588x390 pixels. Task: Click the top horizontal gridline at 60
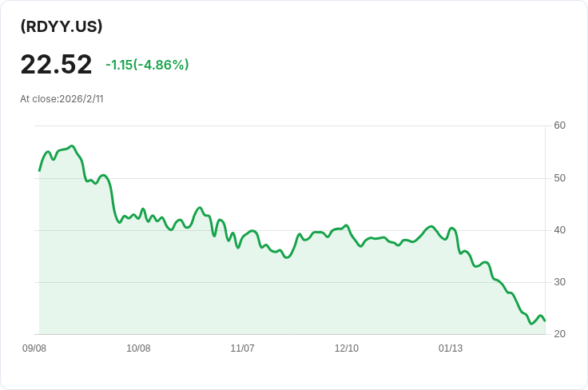(288, 125)
